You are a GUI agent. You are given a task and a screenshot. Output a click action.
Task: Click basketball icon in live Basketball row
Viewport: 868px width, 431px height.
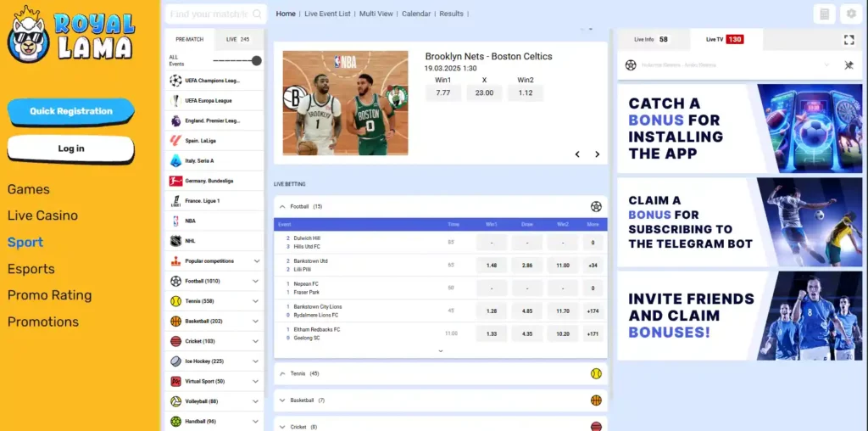point(596,400)
